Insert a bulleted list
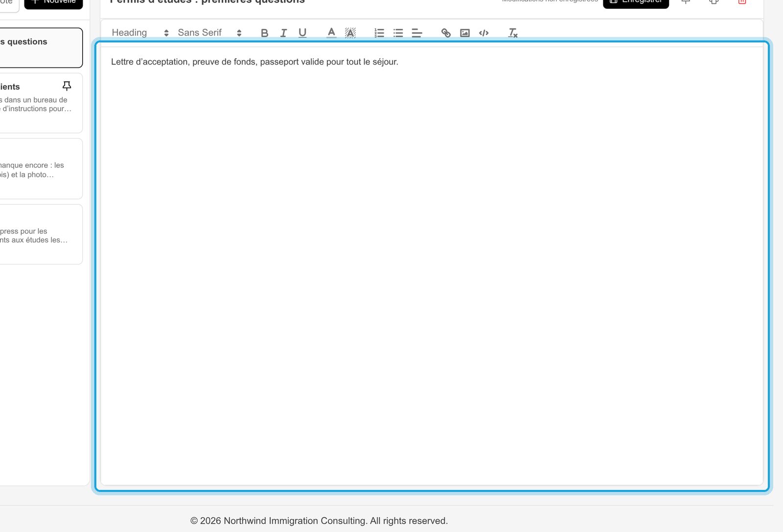This screenshot has height=532, width=783. (398, 33)
